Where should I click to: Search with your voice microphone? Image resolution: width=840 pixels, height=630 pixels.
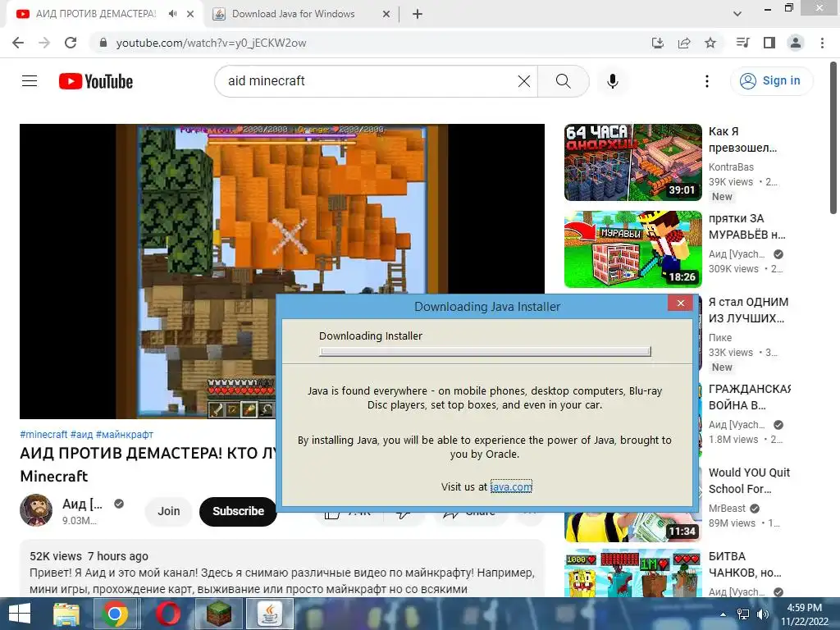tap(613, 81)
